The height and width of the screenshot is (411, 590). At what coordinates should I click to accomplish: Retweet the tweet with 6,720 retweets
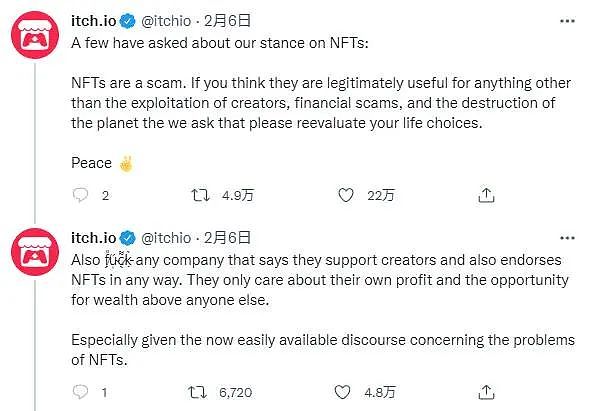coord(197,392)
